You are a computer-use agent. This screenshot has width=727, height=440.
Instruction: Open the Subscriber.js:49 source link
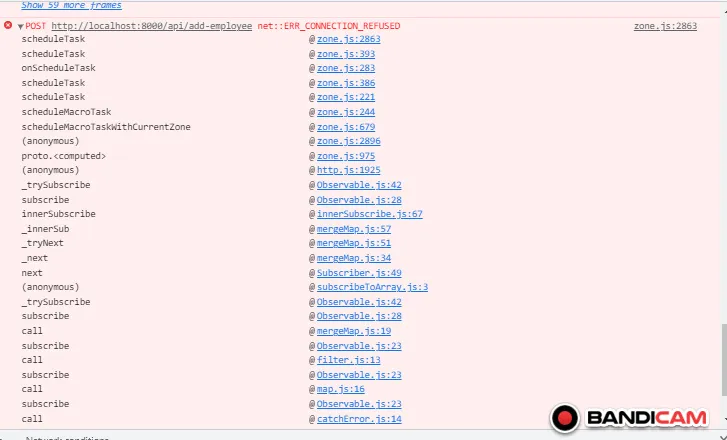click(359, 273)
